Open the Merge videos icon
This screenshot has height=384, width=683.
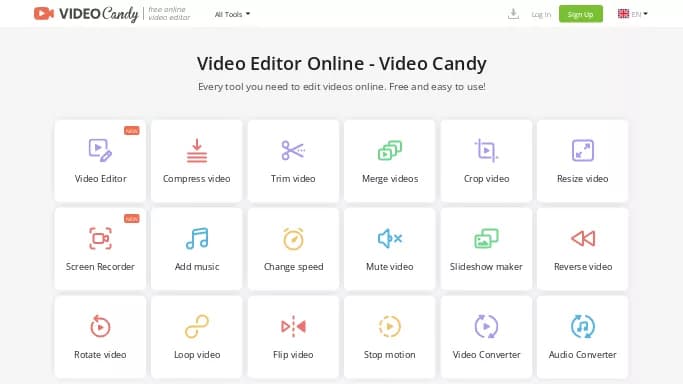[389, 150]
